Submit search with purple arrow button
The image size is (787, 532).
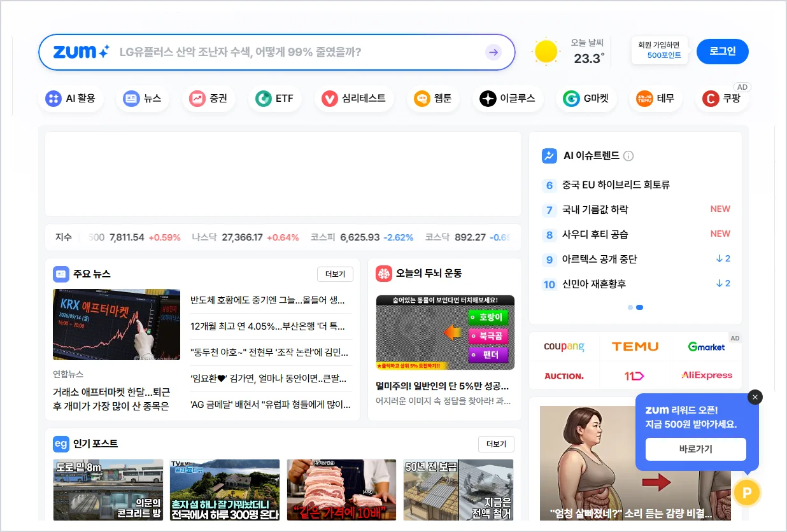point(493,52)
